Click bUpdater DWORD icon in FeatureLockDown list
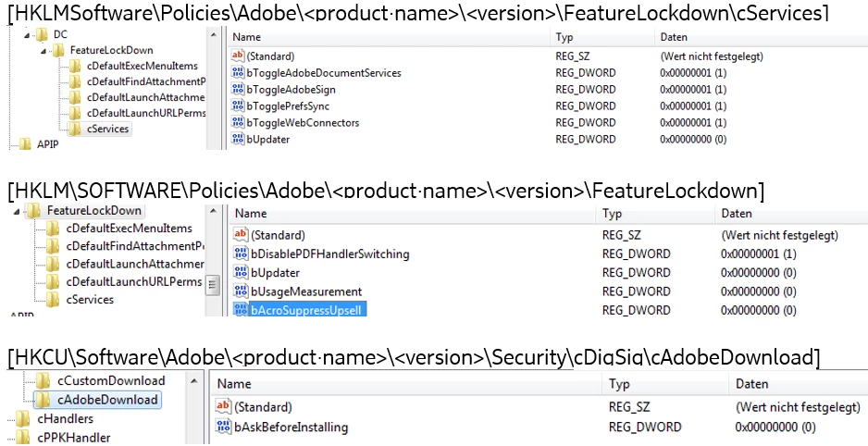 241,272
